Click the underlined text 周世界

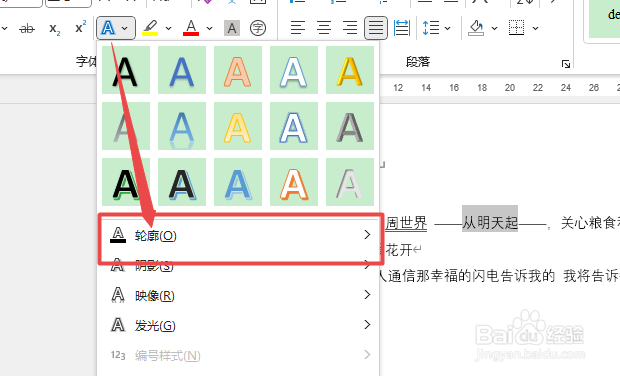406,223
